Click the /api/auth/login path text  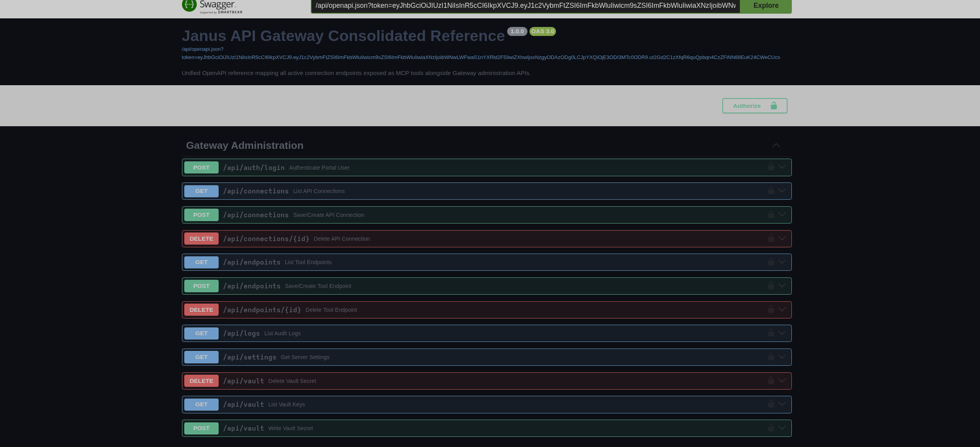point(254,168)
